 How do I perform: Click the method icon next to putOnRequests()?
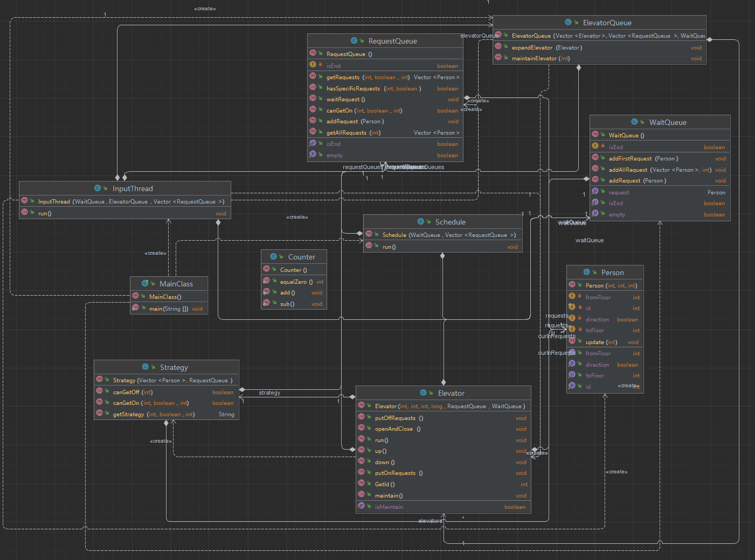[361, 473]
